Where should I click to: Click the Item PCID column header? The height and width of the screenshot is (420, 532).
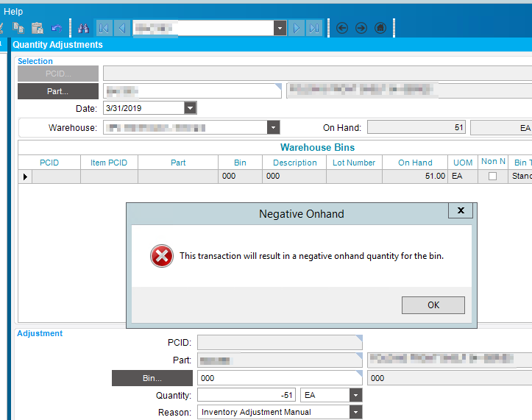(109, 163)
